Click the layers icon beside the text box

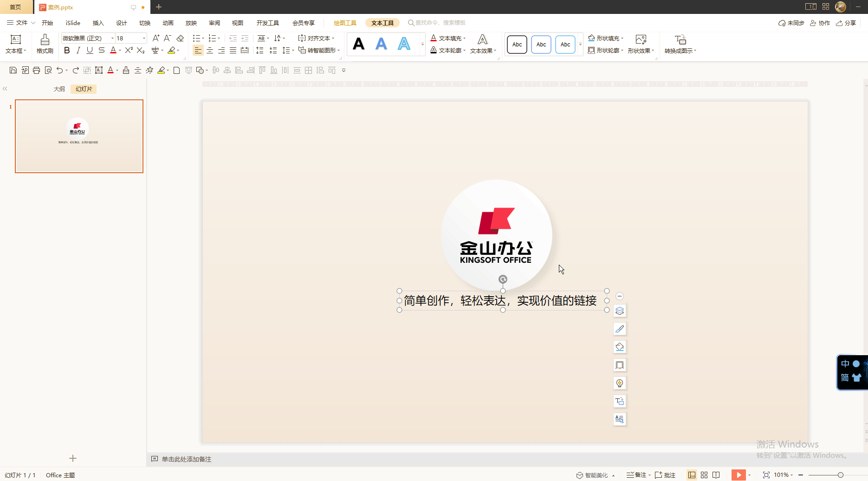click(620, 311)
